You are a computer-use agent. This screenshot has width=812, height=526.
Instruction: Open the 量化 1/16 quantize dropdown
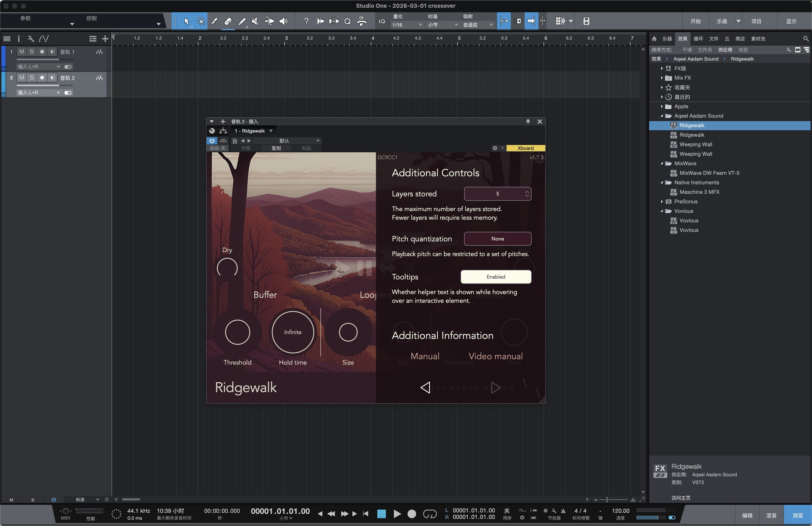(407, 25)
